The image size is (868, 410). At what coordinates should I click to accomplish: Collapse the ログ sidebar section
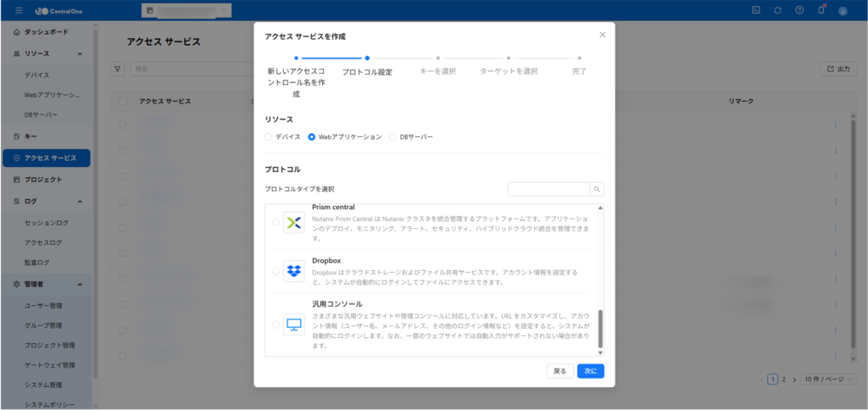pyautogui.click(x=80, y=201)
